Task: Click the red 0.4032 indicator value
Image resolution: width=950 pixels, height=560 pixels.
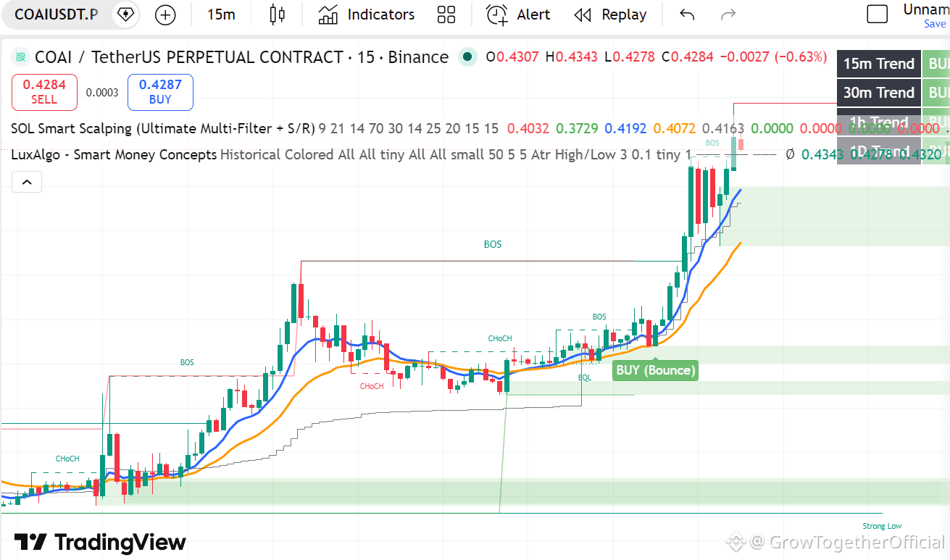Action: [528, 128]
